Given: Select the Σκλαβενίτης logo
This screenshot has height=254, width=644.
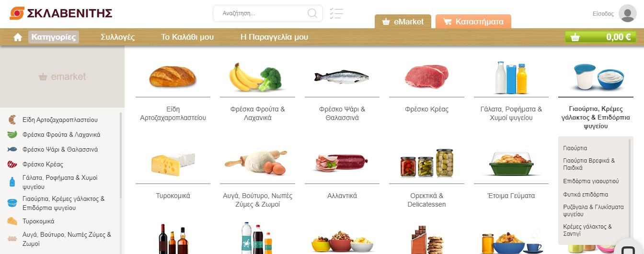Looking at the screenshot, I should tap(61, 13).
